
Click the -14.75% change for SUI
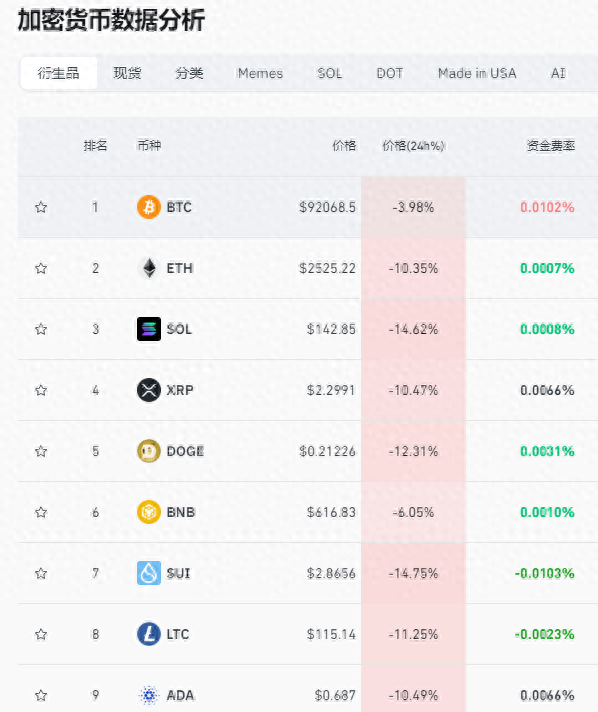tap(413, 573)
